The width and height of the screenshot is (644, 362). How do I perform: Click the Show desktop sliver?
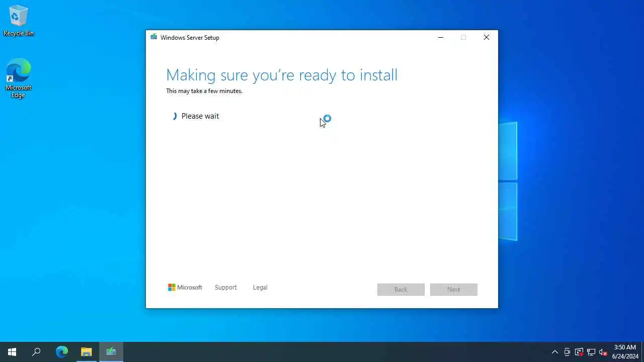(x=642, y=352)
